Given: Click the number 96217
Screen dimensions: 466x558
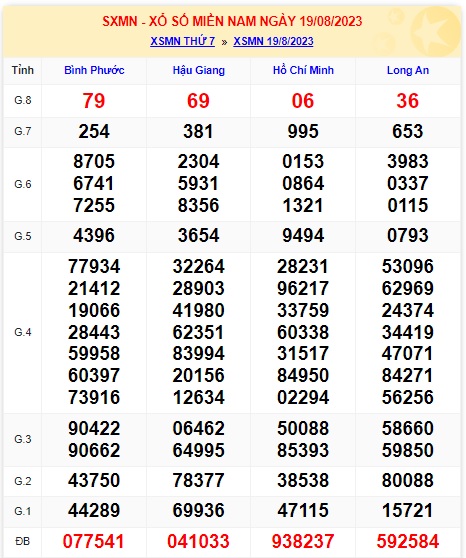Looking at the screenshot, I should 303,289.
